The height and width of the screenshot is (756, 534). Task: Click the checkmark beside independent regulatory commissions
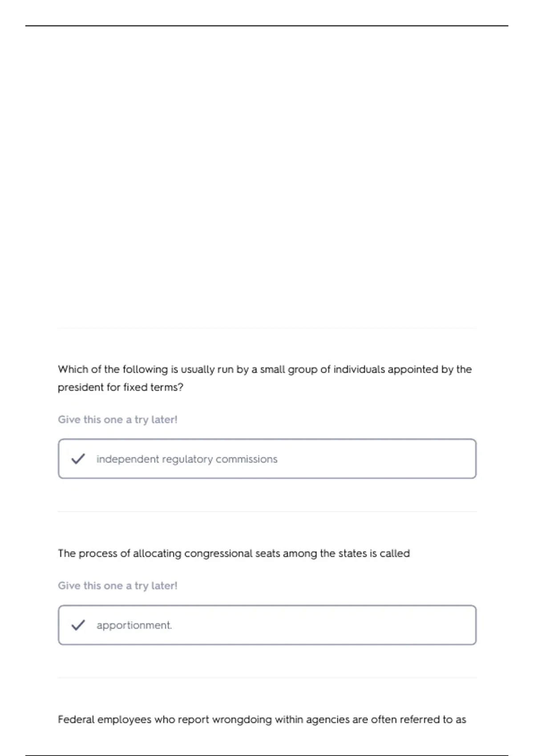tap(78, 459)
